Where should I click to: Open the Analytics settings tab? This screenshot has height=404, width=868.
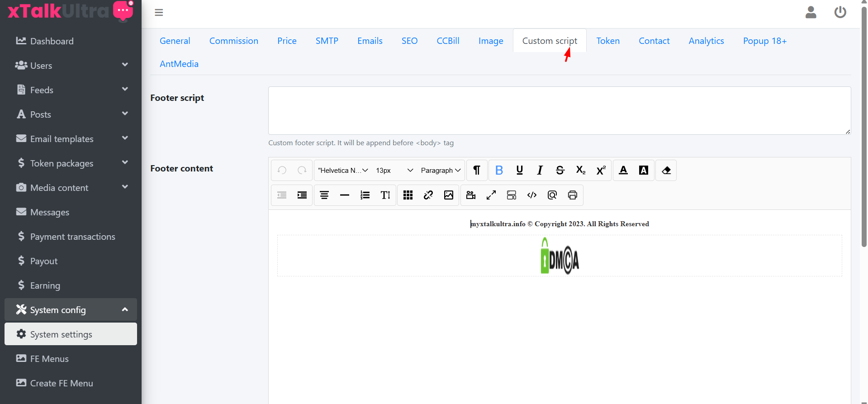pos(706,41)
